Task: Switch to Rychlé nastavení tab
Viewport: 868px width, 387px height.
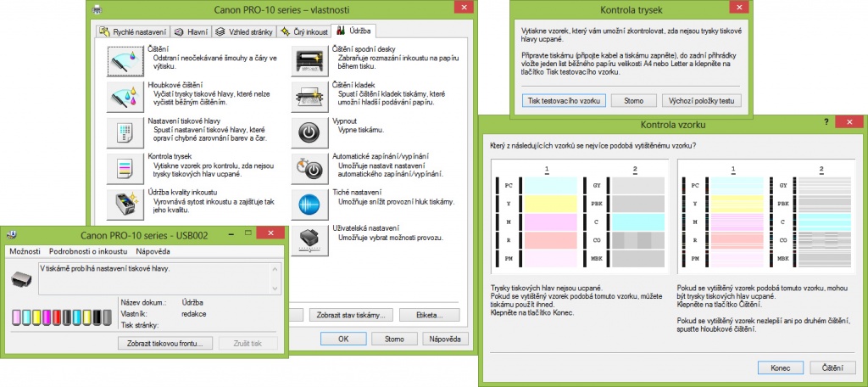Action: click(131, 32)
